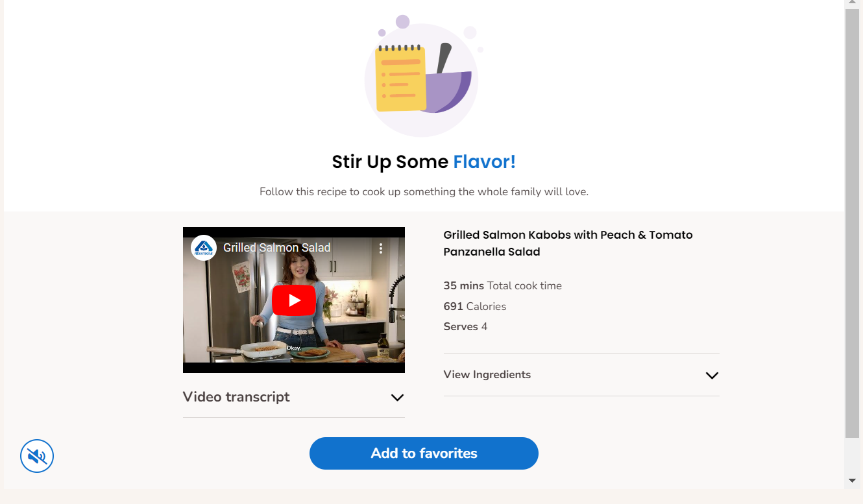Click the Video transcript label

[236, 397]
